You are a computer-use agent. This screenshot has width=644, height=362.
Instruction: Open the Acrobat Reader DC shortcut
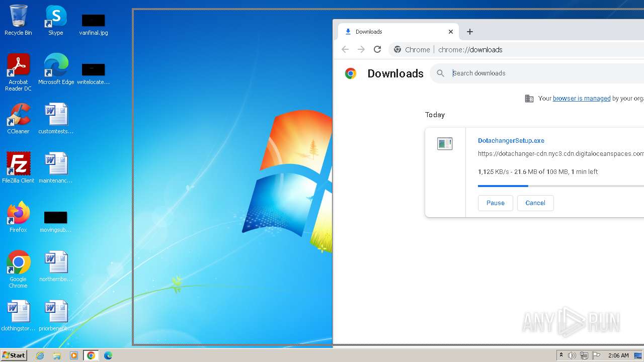(18, 73)
